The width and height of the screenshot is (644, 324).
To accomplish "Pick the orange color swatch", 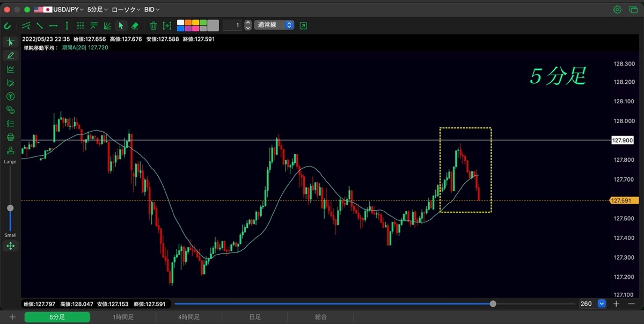I will [x=188, y=23].
